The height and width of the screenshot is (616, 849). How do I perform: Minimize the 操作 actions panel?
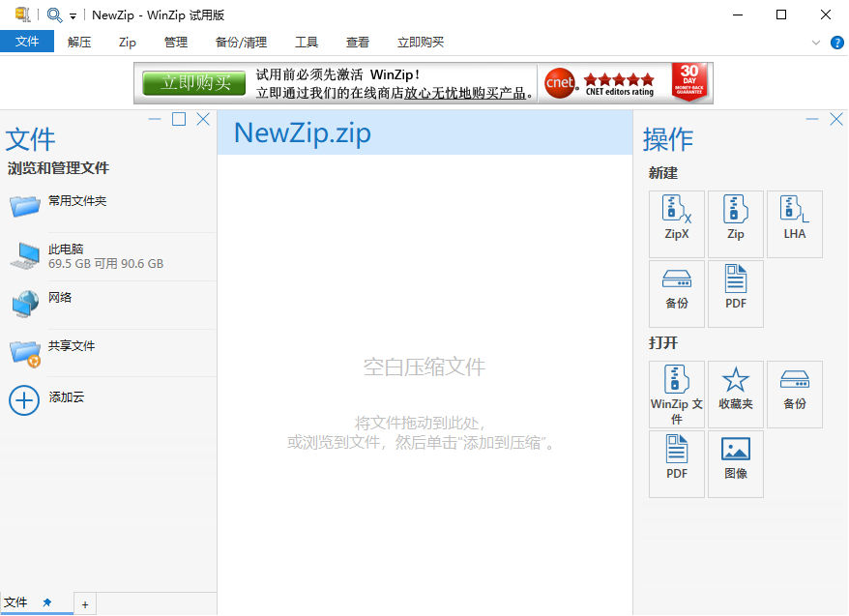[x=812, y=119]
